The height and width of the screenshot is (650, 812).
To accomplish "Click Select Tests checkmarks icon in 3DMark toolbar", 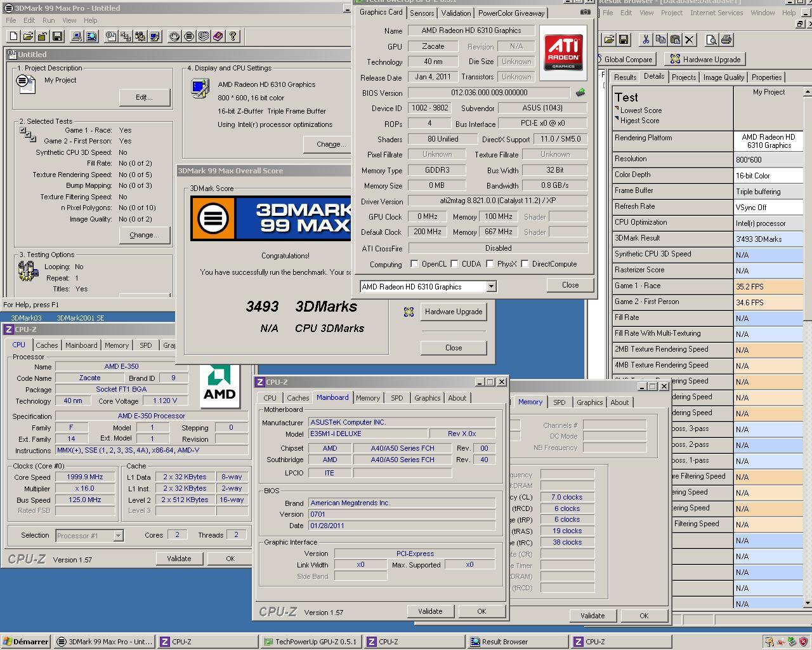I will pos(126,37).
